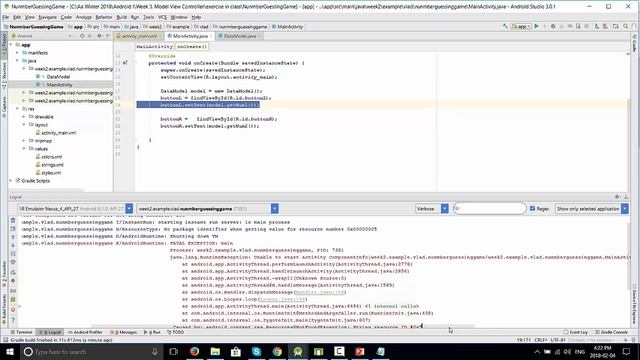
Task: Click the down arrow icon in logcat sidebar
Action: point(13,245)
